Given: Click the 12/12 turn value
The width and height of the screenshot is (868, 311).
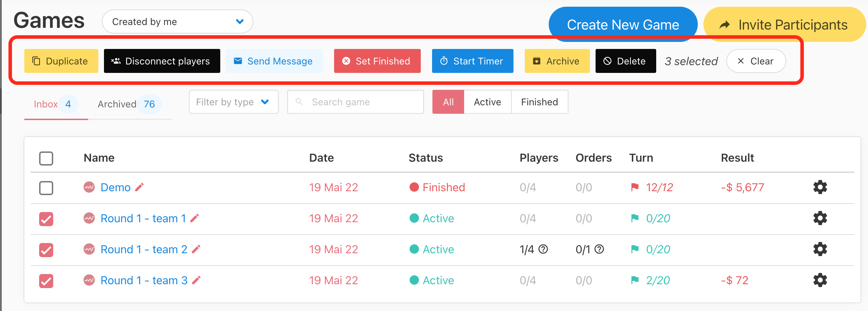Looking at the screenshot, I should (659, 187).
